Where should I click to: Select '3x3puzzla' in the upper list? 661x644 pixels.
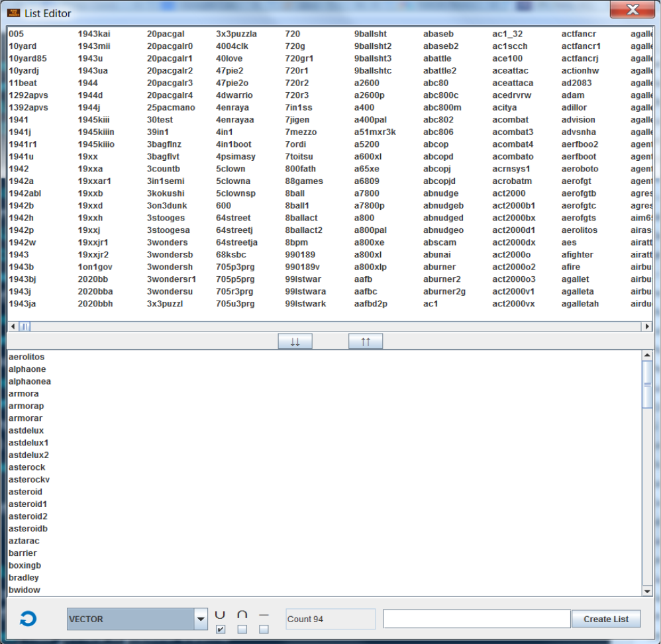point(236,34)
